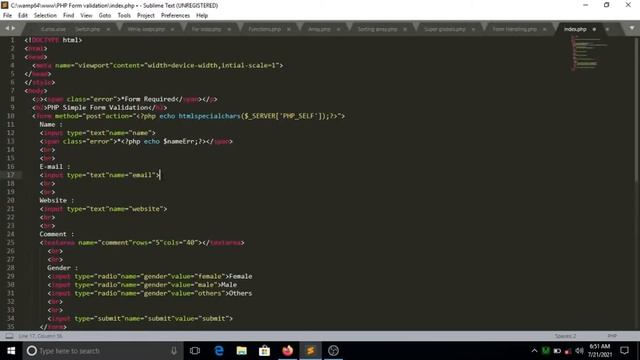Switch to the For loops.php tab
Screen dimensions: 640x360
[x=206, y=29]
